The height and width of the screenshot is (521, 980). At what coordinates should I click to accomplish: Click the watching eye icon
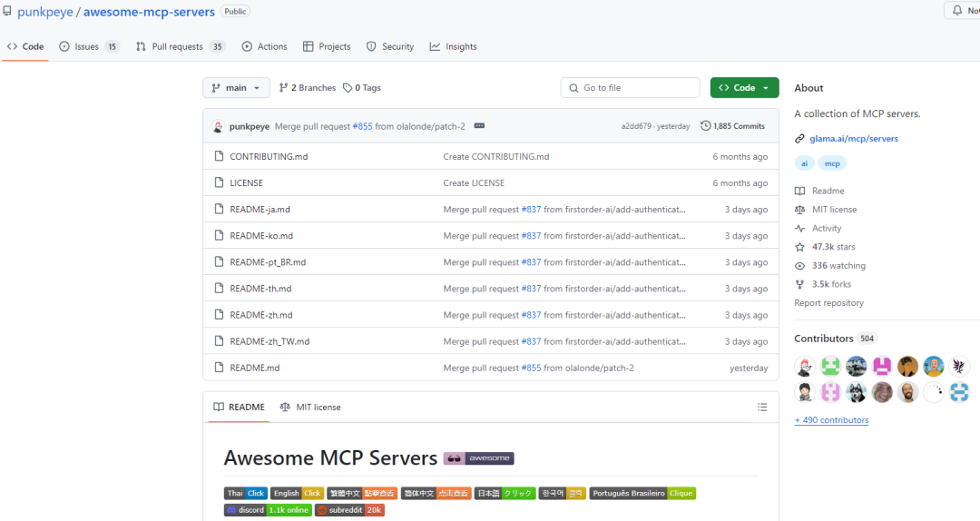pos(799,266)
